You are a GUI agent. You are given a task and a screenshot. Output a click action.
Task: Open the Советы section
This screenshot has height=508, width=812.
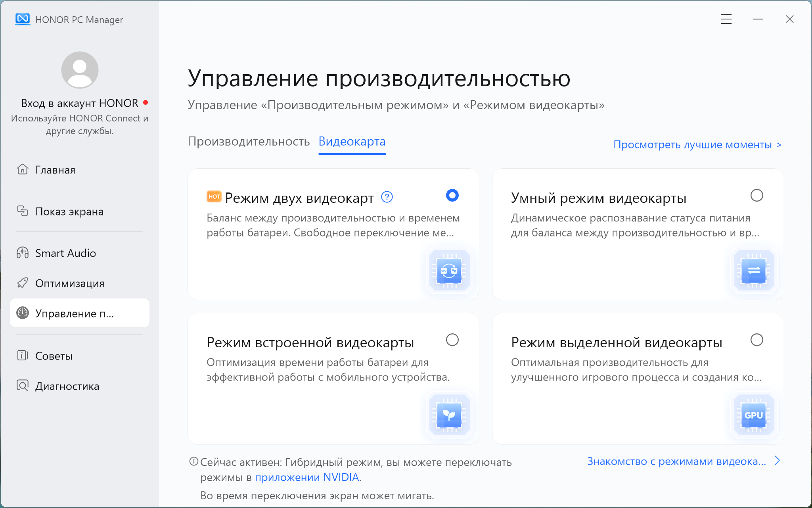pos(54,356)
